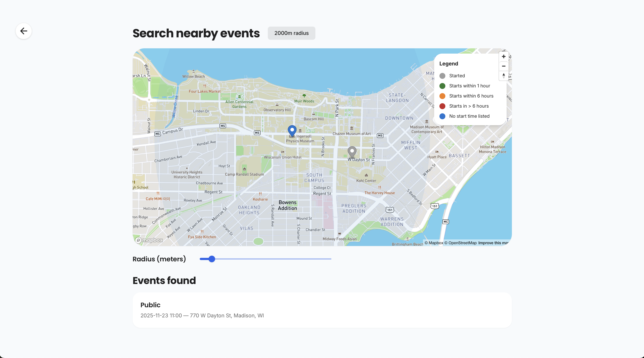
Task: Click the blue No start time dot
Action: coord(442,116)
